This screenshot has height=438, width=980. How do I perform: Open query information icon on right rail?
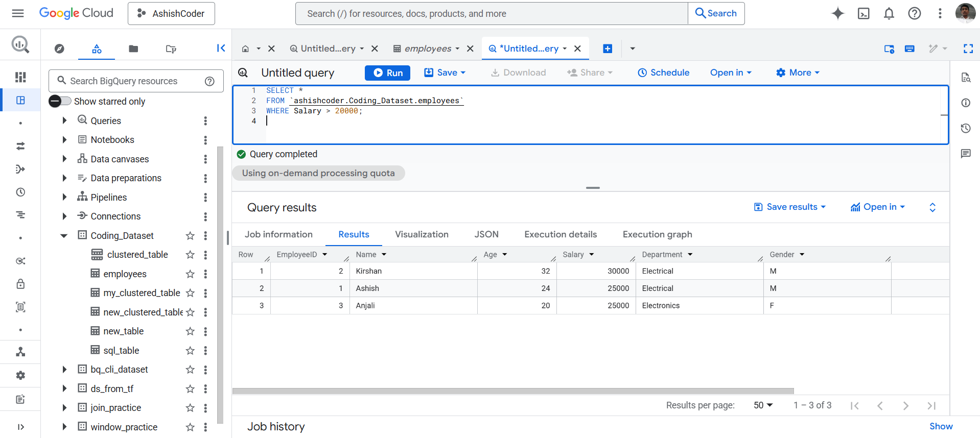click(966, 103)
